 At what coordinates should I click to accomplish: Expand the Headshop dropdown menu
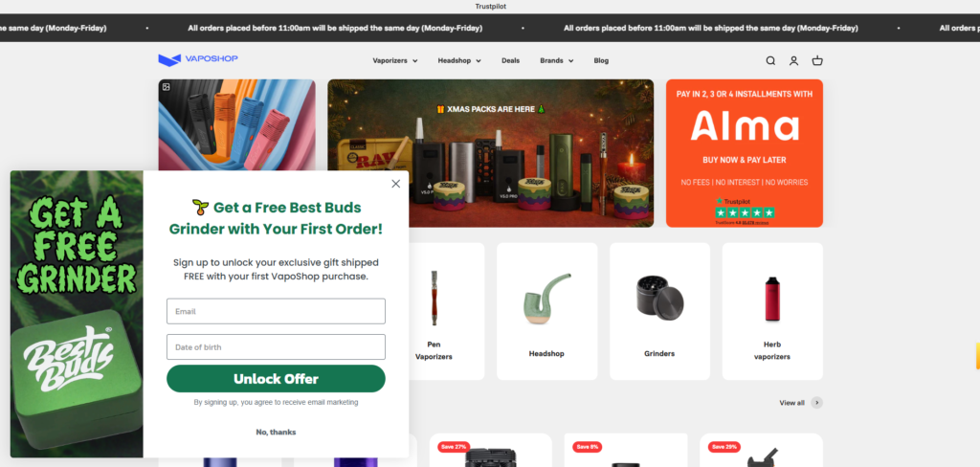tap(459, 60)
